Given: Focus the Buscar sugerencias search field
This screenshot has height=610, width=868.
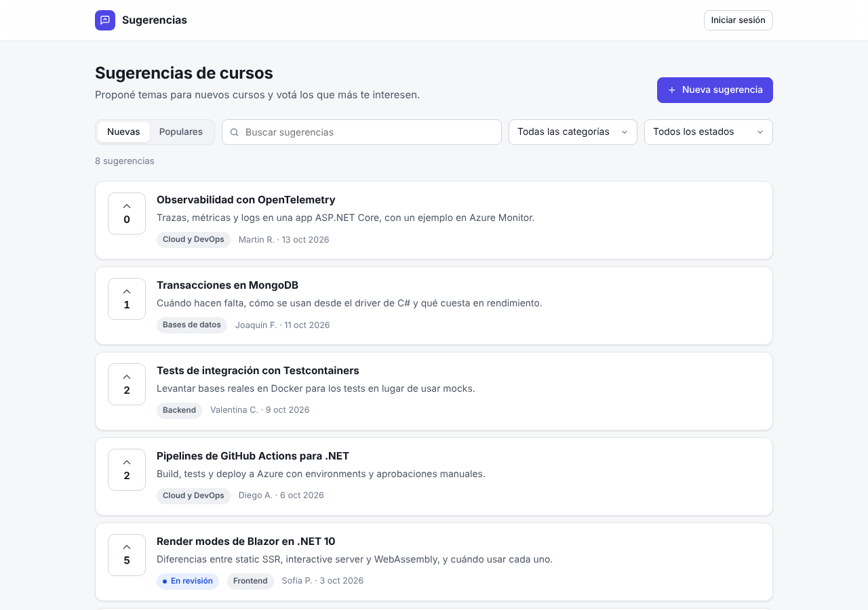Looking at the screenshot, I should pyautogui.click(x=361, y=132).
